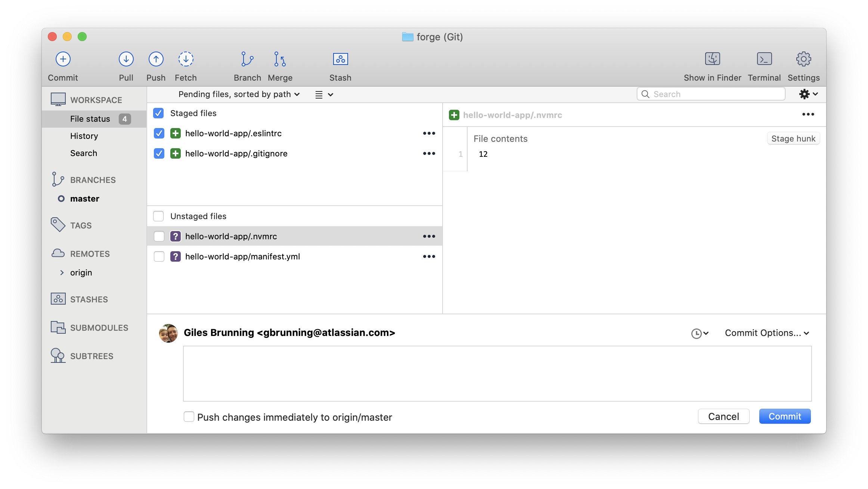Viewport: 868px width, 489px height.
Task: Open Terminal from the toolbar
Action: tap(764, 59)
